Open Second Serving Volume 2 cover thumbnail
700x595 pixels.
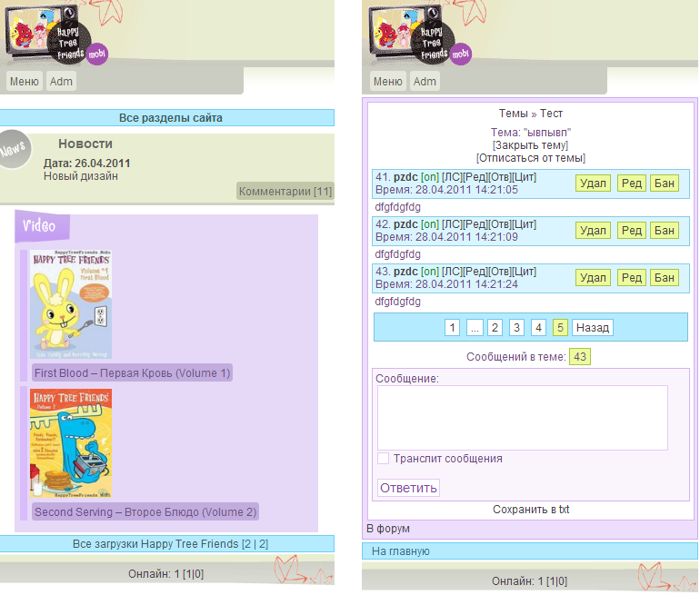pyautogui.click(x=71, y=443)
